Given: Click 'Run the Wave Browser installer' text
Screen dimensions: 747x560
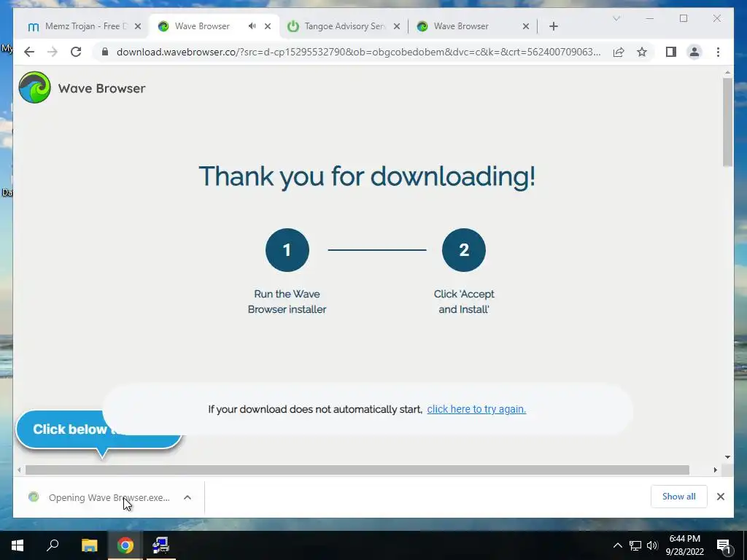Looking at the screenshot, I should pos(287,301).
